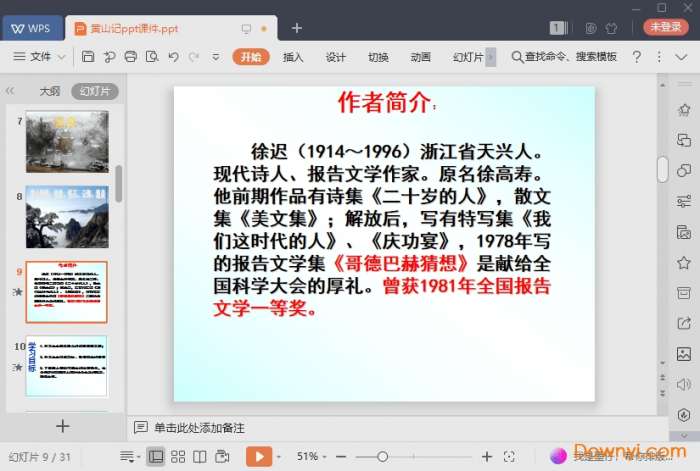
Task: Click the Save icon in quick toolbar
Action: pos(88,57)
